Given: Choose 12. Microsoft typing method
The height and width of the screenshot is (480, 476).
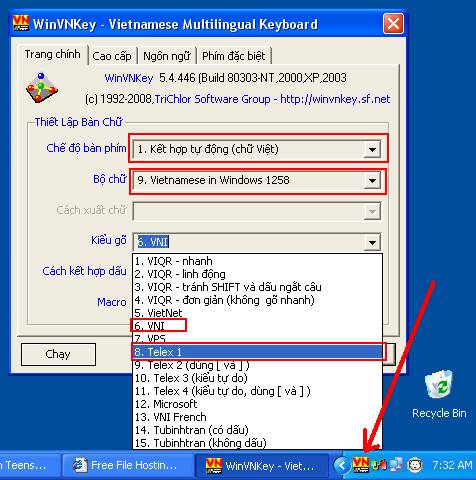Looking at the screenshot, I should (x=257, y=404).
